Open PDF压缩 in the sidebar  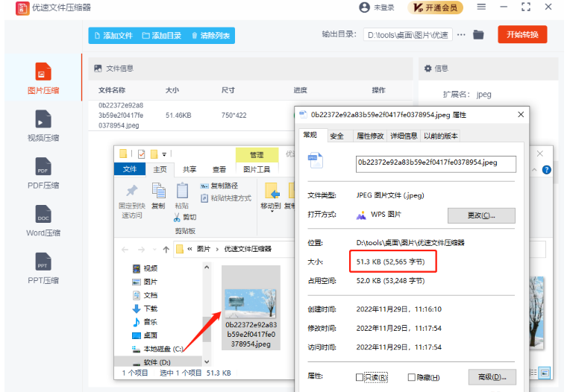pos(43,173)
